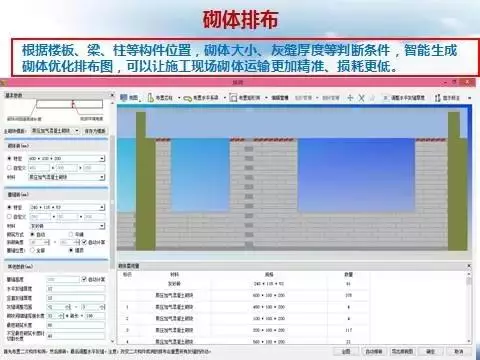Toggle auto-calculate checkbox beside filler height
This screenshot has width=480, height=360.
click(x=84, y=279)
